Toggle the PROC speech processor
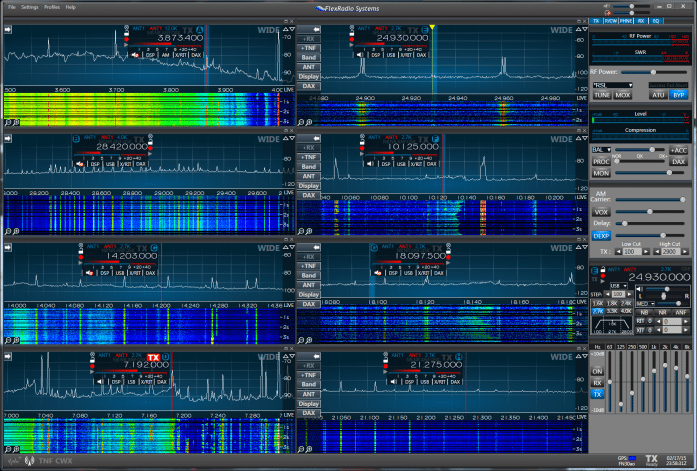Image resolution: width=697 pixels, height=471 pixels. click(x=601, y=162)
